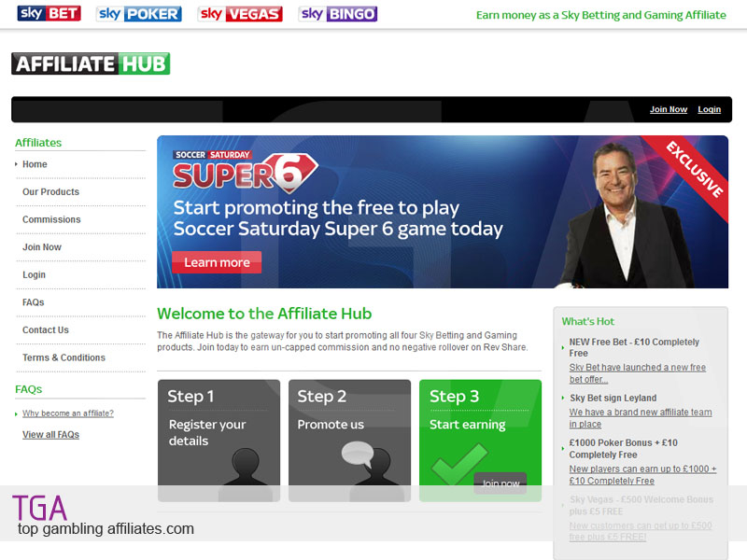Click the Step 1 person silhouette icon

point(246,467)
